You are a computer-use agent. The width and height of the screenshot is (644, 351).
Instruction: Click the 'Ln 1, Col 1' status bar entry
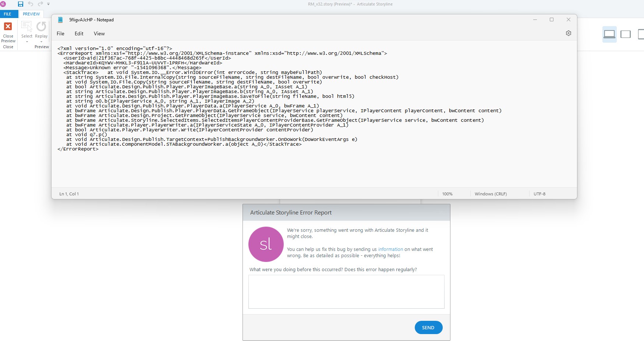coord(69,194)
